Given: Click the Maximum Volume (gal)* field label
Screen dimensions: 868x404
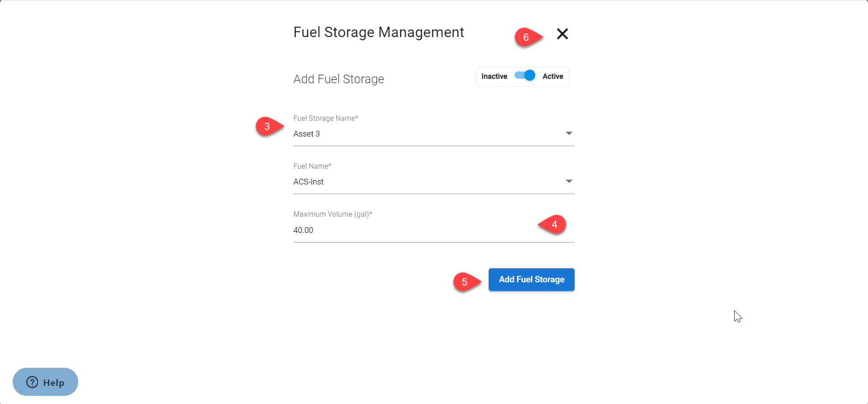Looking at the screenshot, I should point(332,214).
